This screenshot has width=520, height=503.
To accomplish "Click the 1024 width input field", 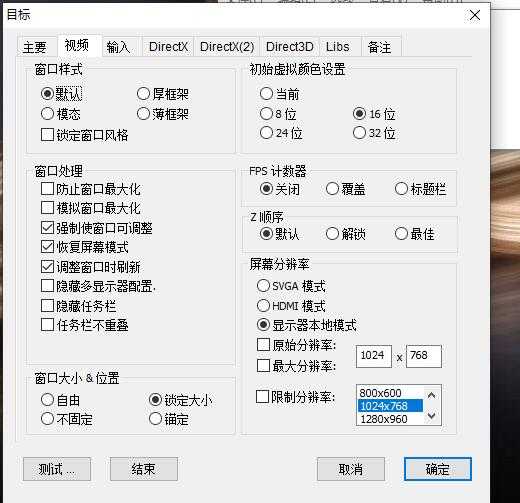I will click(374, 356).
